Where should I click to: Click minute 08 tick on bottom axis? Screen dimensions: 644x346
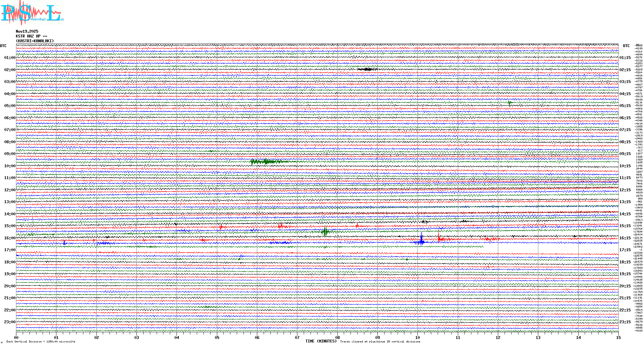(337, 337)
